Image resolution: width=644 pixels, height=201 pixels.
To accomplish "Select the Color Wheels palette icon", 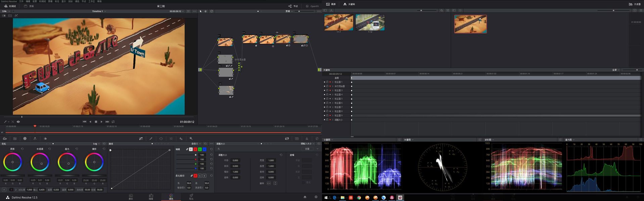I will click(25, 138).
